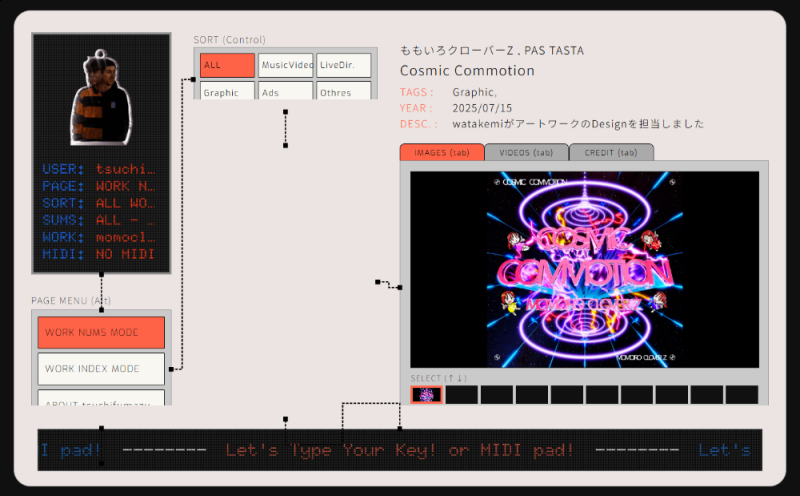800x496 pixels.
Task: Open the CREDIT tab
Action: [x=611, y=152]
